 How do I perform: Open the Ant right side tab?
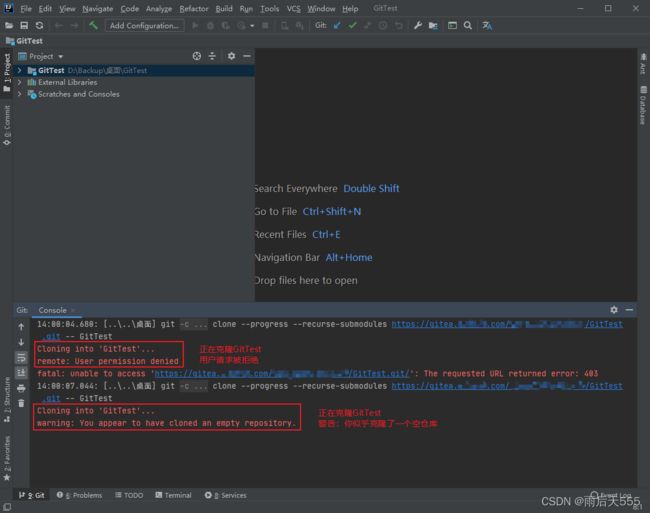(643, 65)
